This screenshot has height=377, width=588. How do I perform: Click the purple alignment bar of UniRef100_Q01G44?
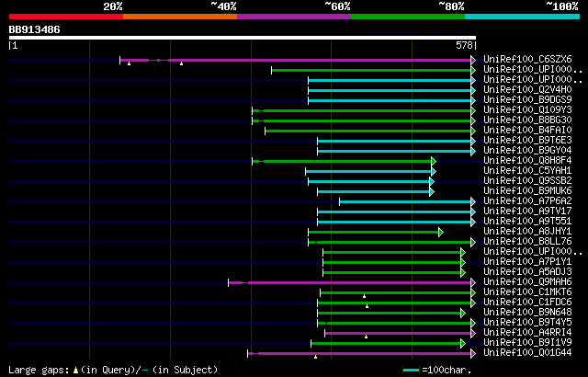[x=359, y=354]
